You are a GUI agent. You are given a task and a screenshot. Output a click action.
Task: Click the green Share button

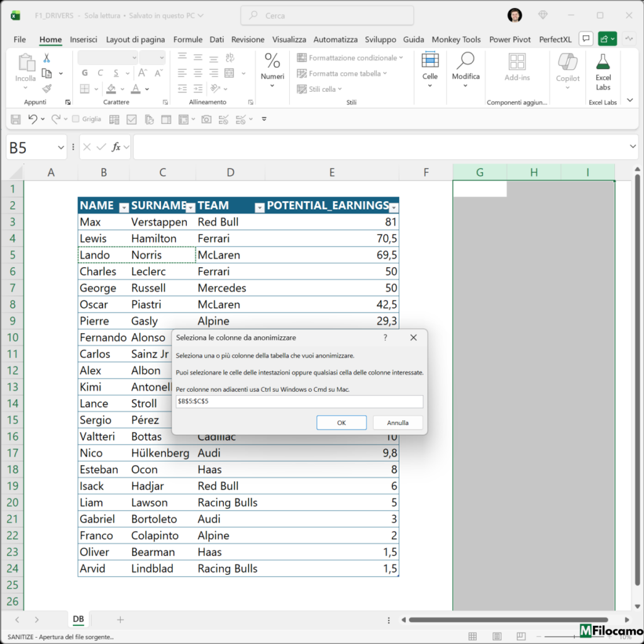click(608, 39)
